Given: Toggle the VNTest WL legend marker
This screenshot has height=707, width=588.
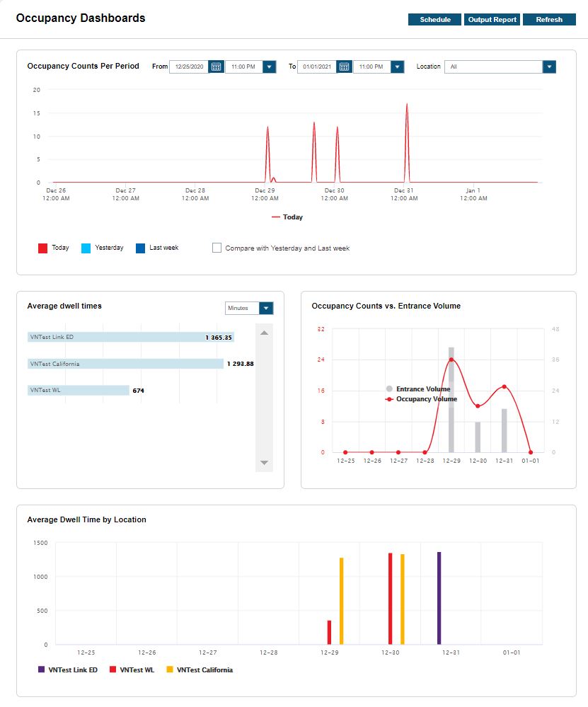Looking at the screenshot, I should 113,669.
